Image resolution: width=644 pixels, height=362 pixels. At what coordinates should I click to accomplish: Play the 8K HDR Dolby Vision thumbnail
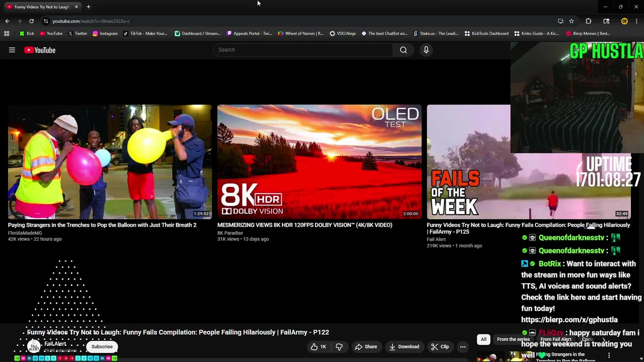319,161
